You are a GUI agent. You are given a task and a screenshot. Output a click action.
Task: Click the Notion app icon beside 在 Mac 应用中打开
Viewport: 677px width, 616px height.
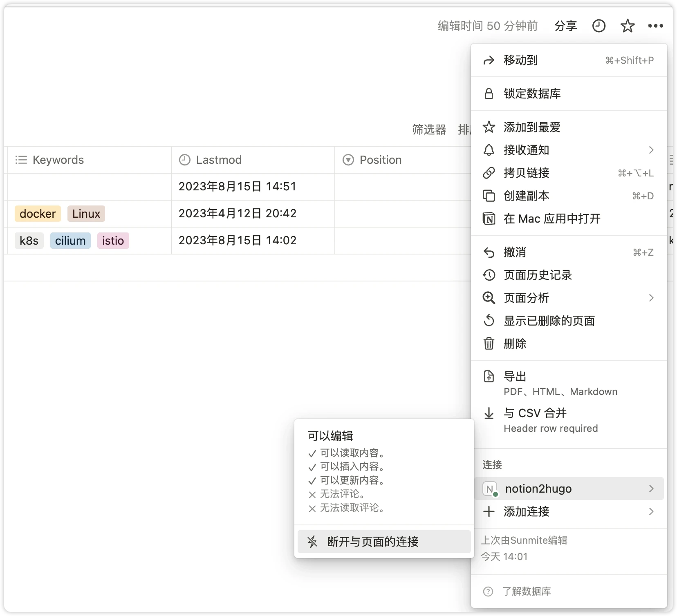coord(489,219)
